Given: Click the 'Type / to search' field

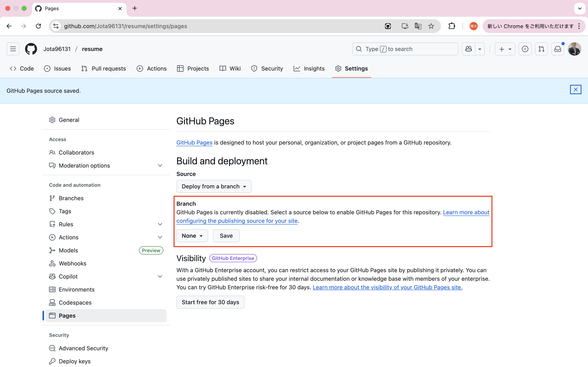Looking at the screenshot, I should 405,49.
